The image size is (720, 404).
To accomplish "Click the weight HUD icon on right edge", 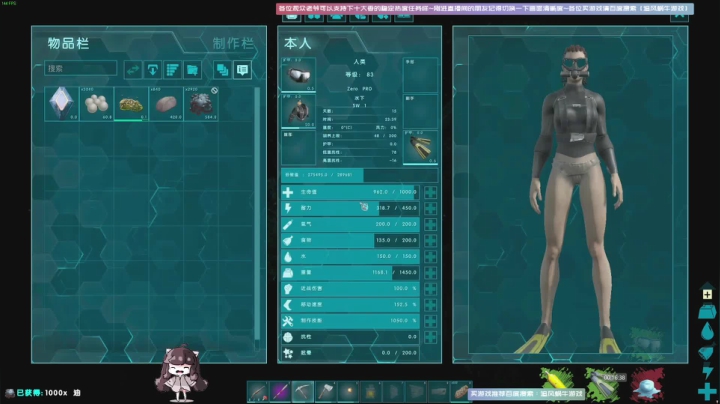I will pyautogui.click(x=707, y=312).
